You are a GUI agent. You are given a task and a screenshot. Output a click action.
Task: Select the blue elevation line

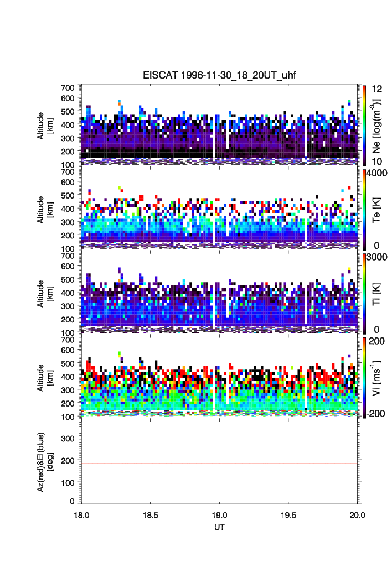219,487
